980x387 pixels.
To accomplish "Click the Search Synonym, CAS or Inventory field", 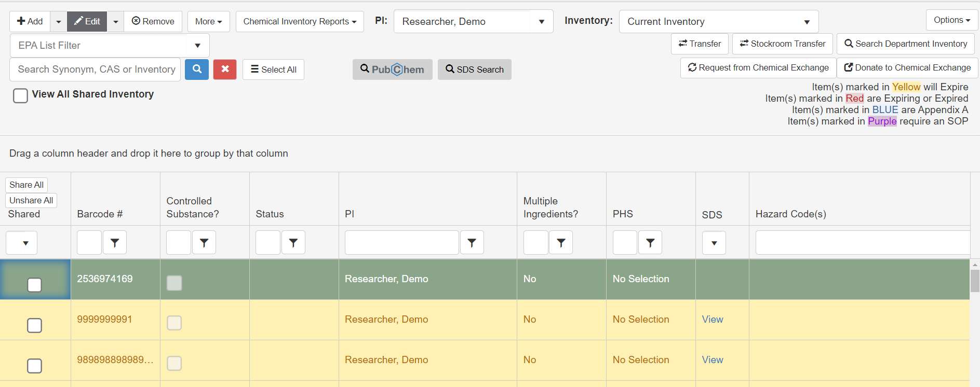I will pyautogui.click(x=96, y=70).
